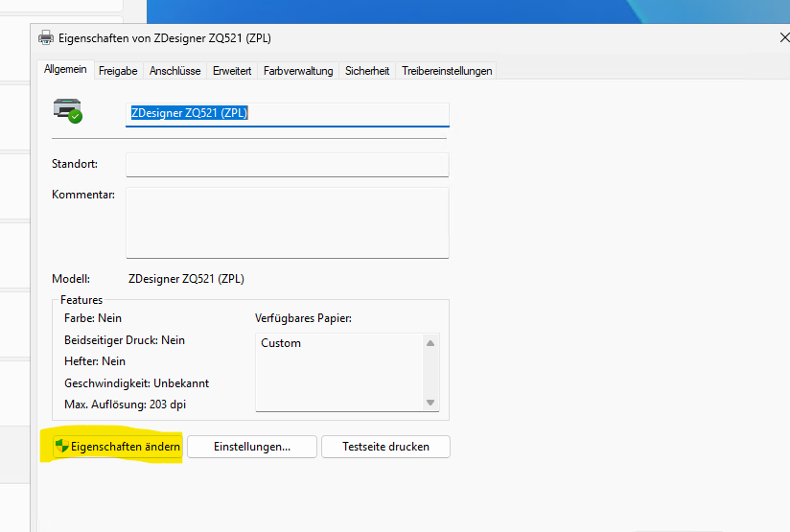790x532 pixels.
Task: Click inside the Kommentar text box
Action: 287,222
